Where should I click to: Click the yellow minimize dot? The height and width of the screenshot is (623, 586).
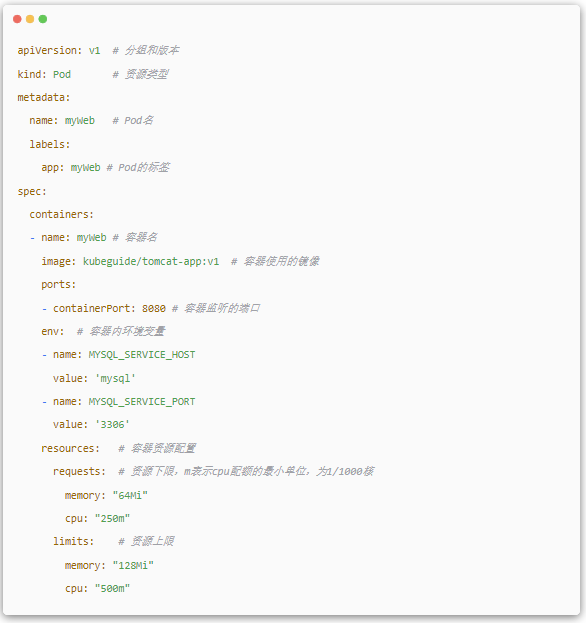(x=30, y=19)
